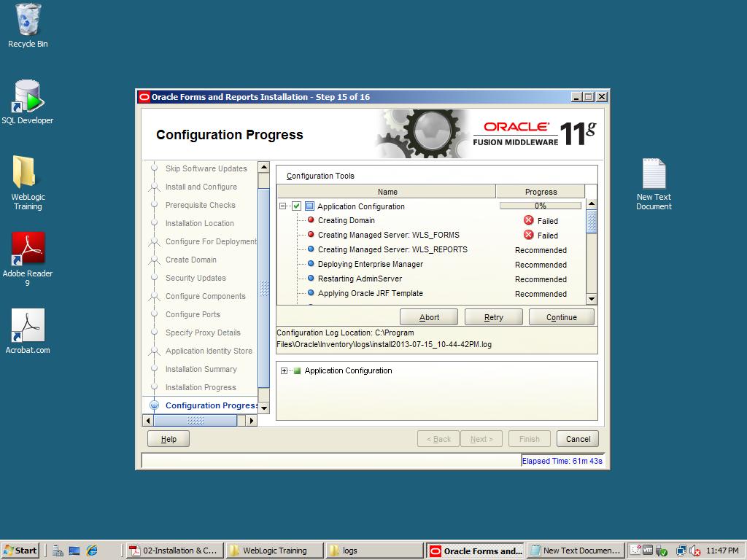
Task: Toggle the Application Configuration checkbox
Action: click(297, 206)
